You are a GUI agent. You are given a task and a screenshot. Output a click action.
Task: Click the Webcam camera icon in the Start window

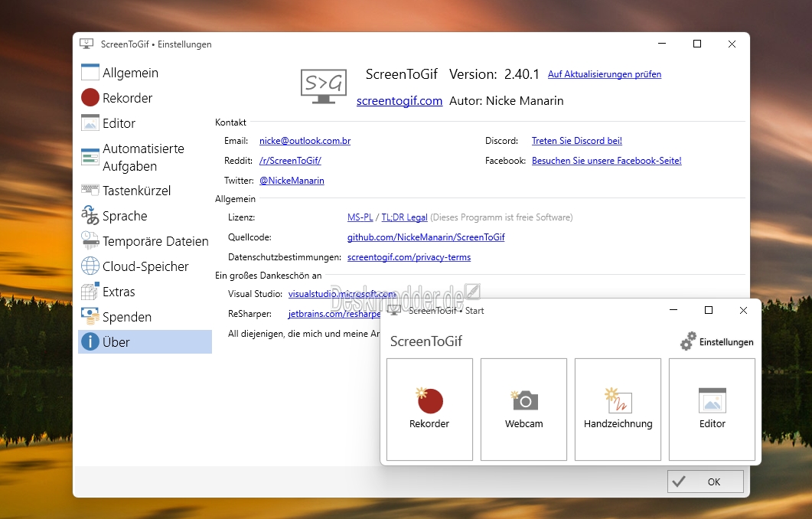tap(524, 400)
